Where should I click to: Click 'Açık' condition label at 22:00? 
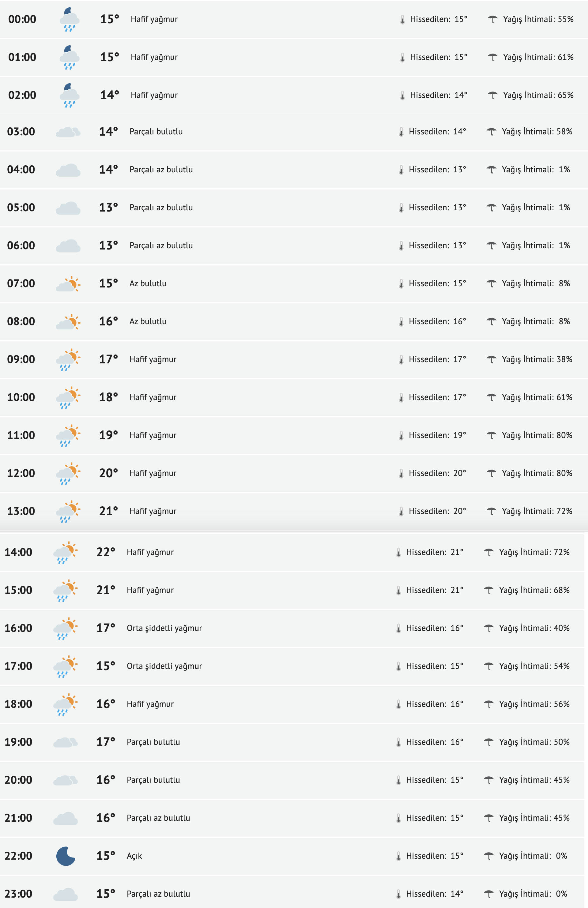[x=134, y=856]
